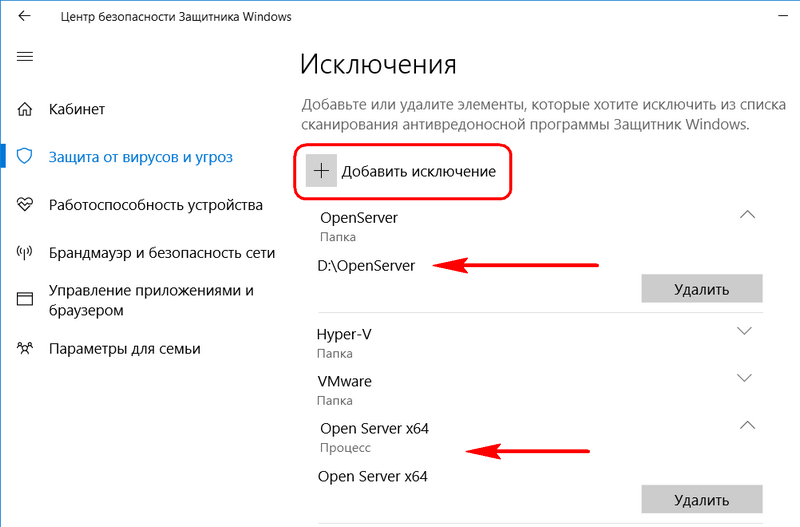
Task: Click the plus icon to add exclusion
Action: pyautogui.click(x=321, y=171)
